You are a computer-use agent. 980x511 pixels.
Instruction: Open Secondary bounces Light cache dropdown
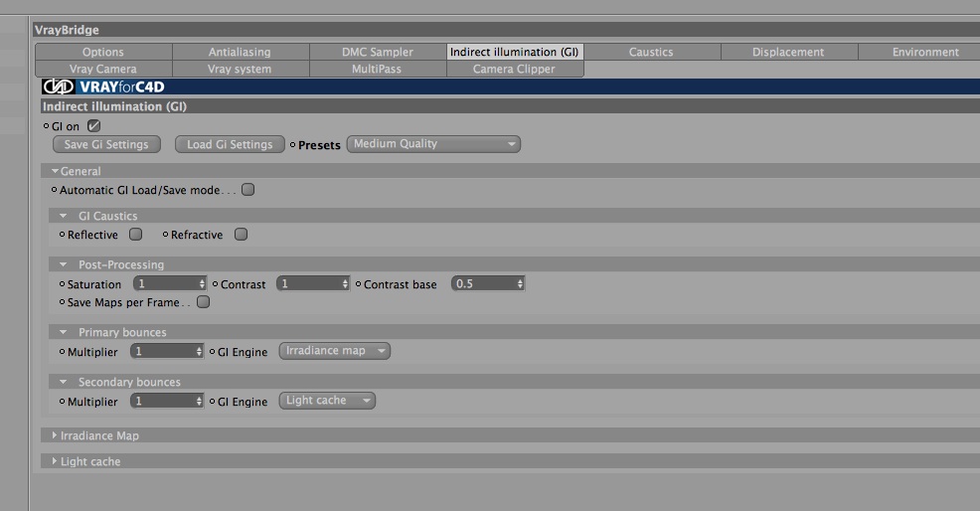tap(327, 401)
